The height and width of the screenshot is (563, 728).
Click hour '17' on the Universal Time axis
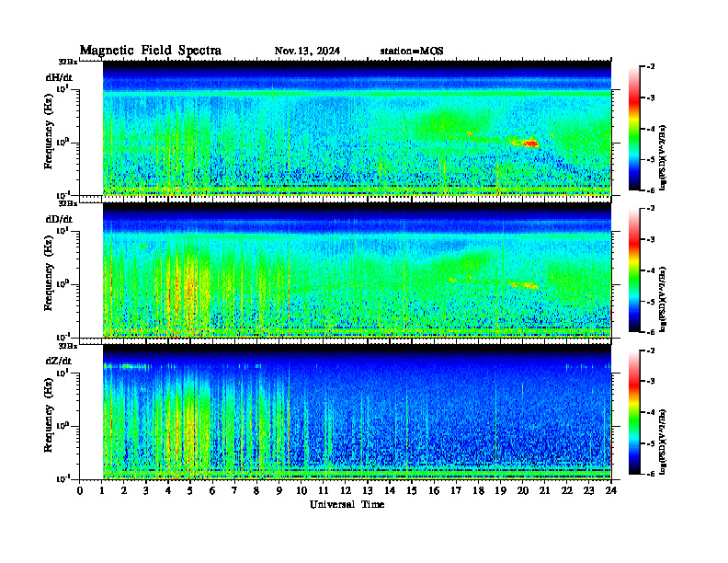pyautogui.click(x=456, y=491)
